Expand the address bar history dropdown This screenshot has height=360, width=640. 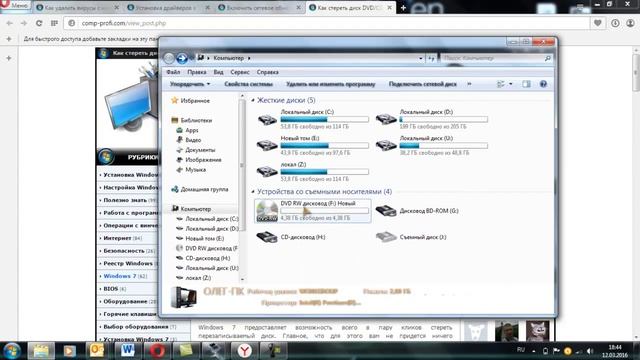click(x=420, y=58)
